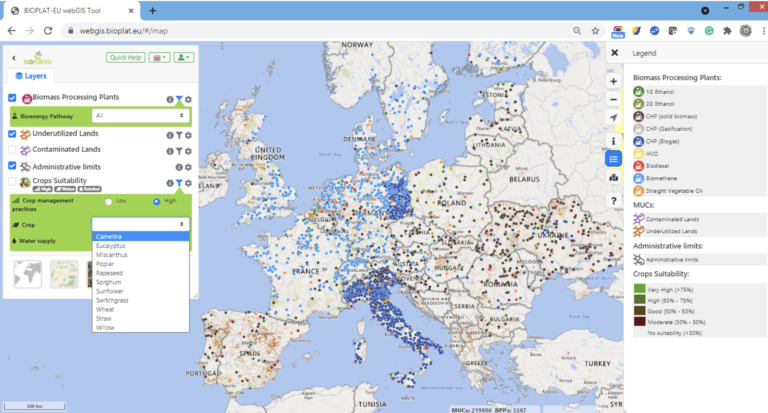
Task: Open the user account dropdown
Action: 184,57
